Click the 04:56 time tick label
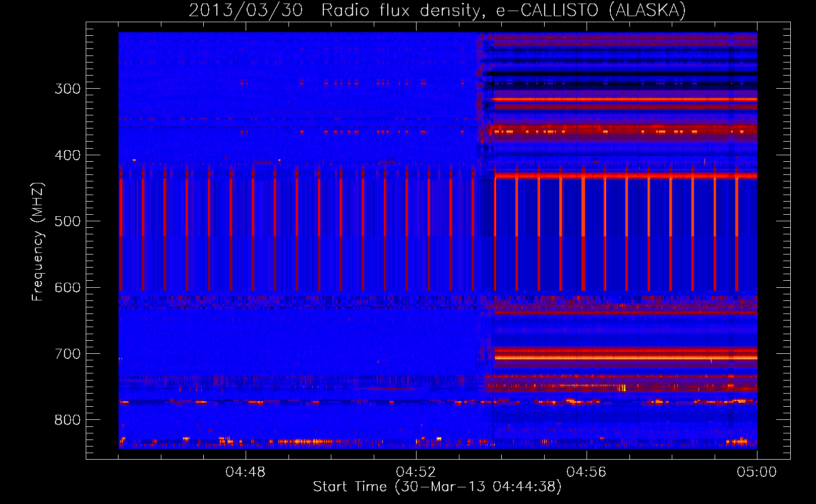Viewport: 816px width, 504px height. tap(587, 472)
